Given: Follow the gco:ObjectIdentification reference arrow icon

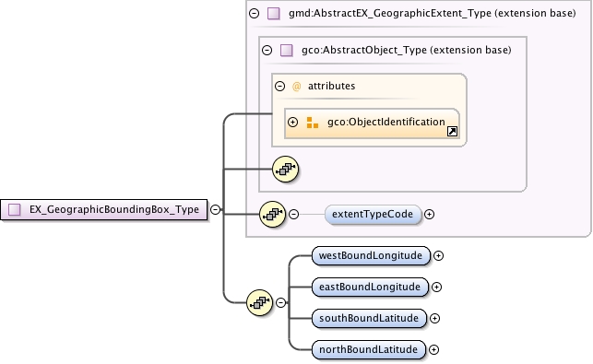Looking at the screenshot, I should point(452,132).
